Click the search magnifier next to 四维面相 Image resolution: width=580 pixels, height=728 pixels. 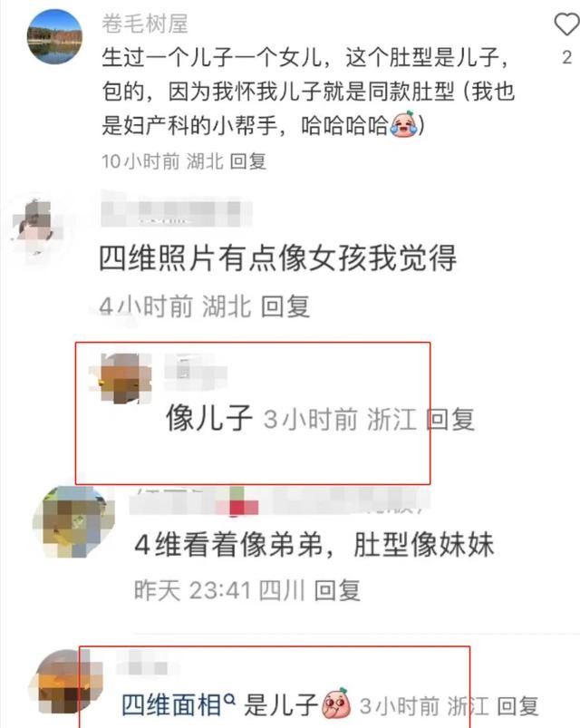(229, 698)
